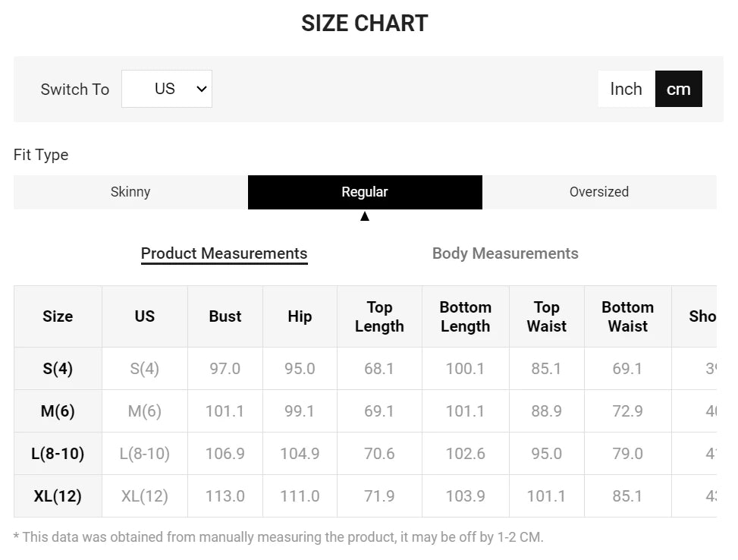738x560 pixels.
Task: Switch to Body Measurements tab
Action: (x=505, y=253)
